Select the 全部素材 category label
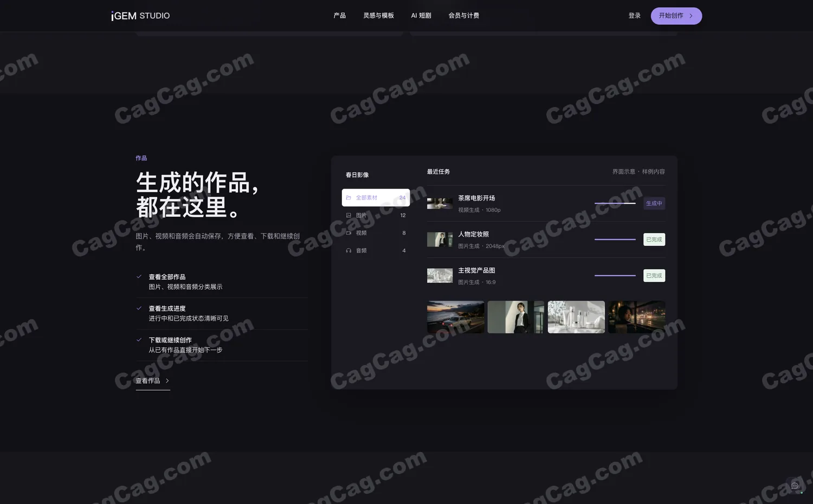813x504 pixels. (x=366, y=198)
